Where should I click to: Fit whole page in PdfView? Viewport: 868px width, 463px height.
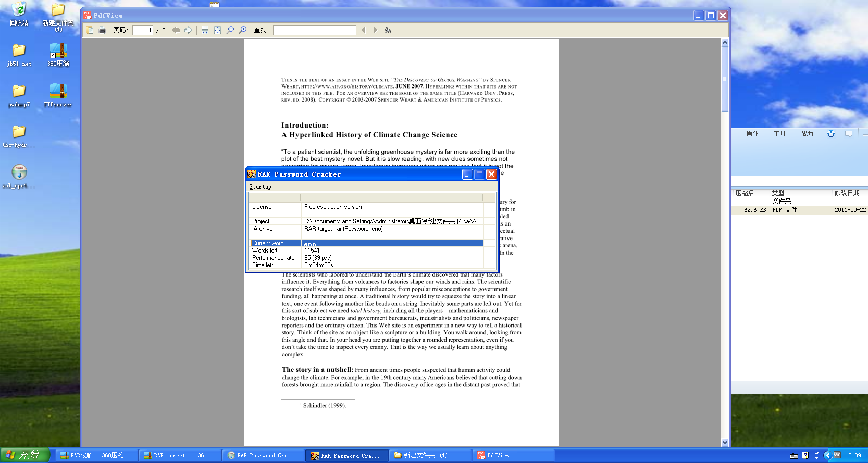click(217, 30)
